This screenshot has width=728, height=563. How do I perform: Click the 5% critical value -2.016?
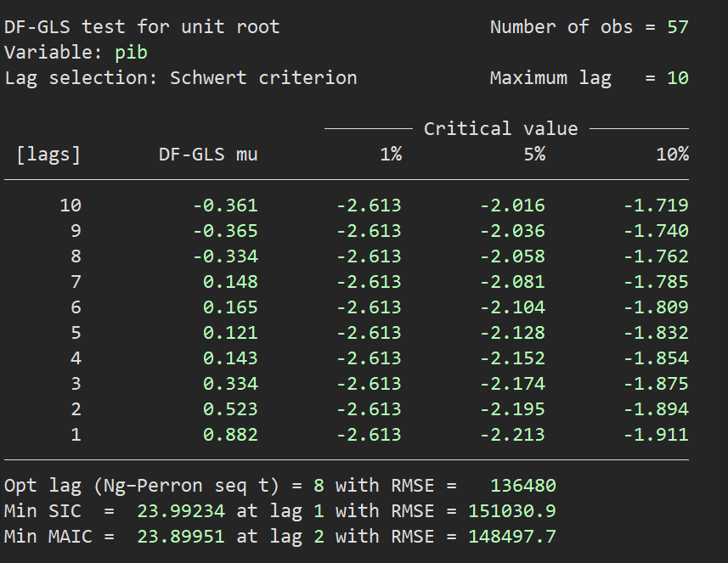[x=512, y=205]
